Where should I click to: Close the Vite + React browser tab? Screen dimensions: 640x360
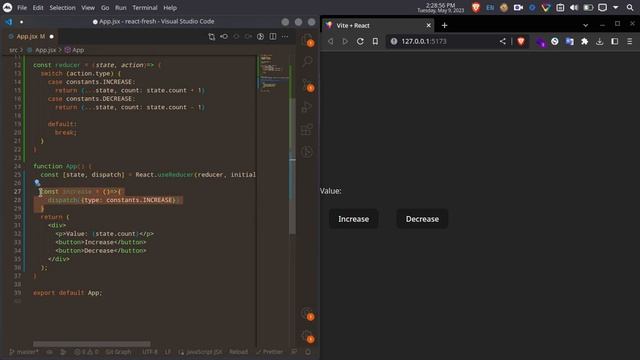coord(429,25)
